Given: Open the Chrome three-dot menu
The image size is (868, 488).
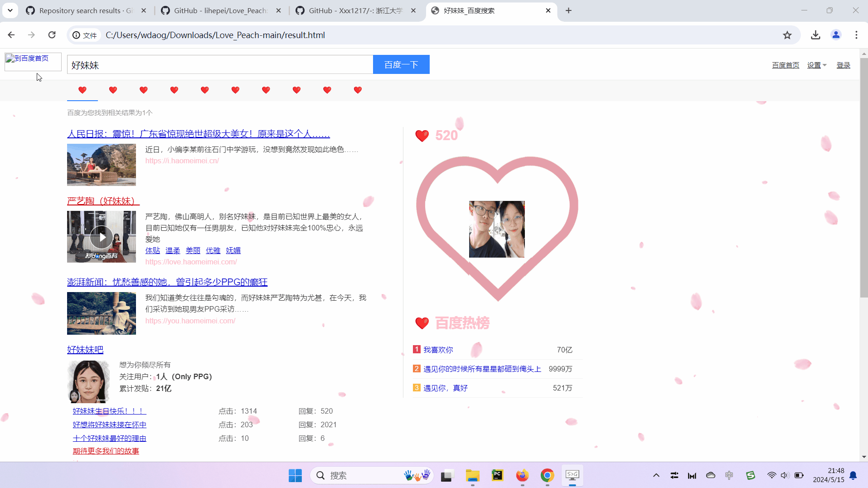Looking at the screenshot, I should (x=856, y=35).
